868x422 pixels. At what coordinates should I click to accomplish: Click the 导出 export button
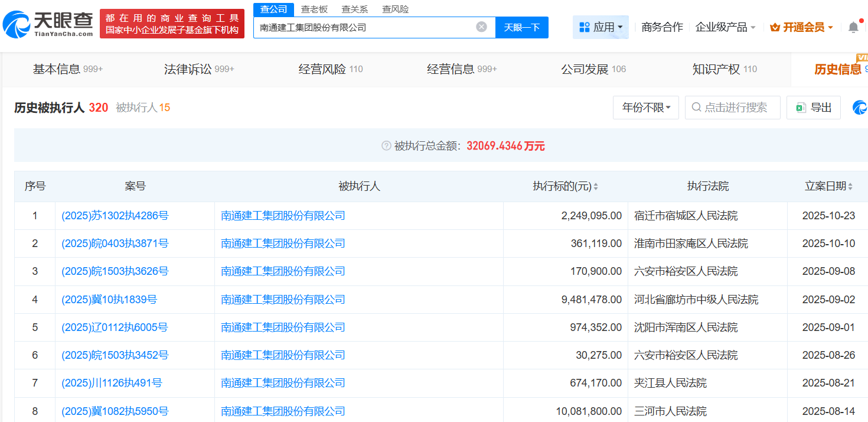[x=813, y=108]
